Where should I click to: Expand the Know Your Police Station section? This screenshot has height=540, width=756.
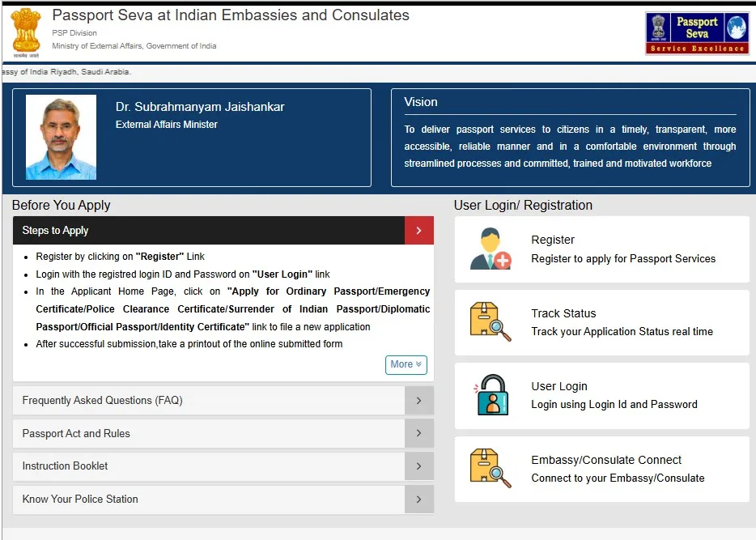tap(419, 500)
